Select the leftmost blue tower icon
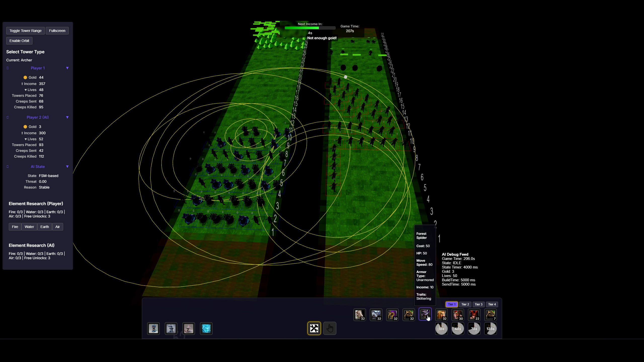 (x=153, y=328)
